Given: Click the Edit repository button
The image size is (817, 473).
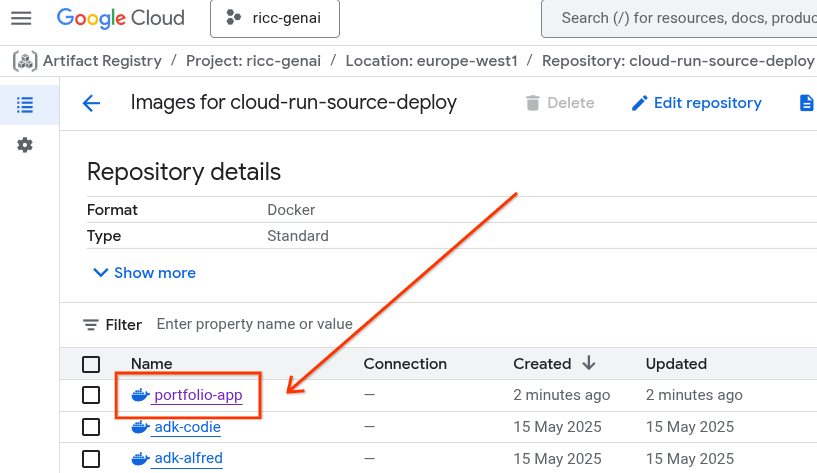Looking at the screenshot, I should coord(696,103).
